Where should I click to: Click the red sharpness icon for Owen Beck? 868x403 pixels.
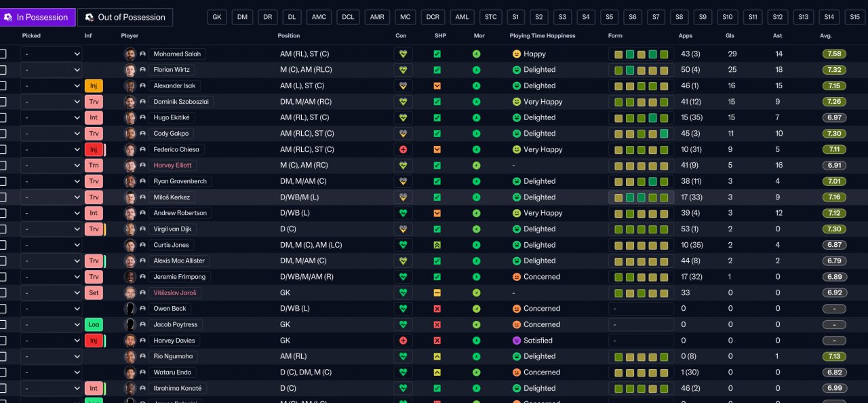(437, 309)
